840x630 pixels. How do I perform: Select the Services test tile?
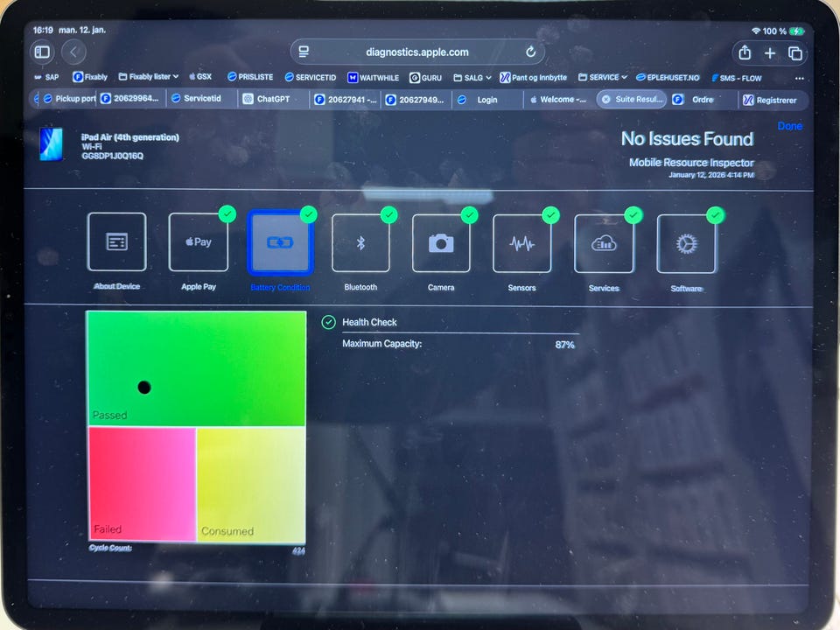[604, 244]
